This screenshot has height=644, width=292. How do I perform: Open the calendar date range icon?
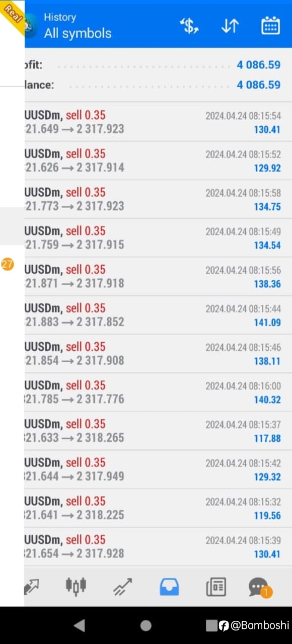point(270,26)
